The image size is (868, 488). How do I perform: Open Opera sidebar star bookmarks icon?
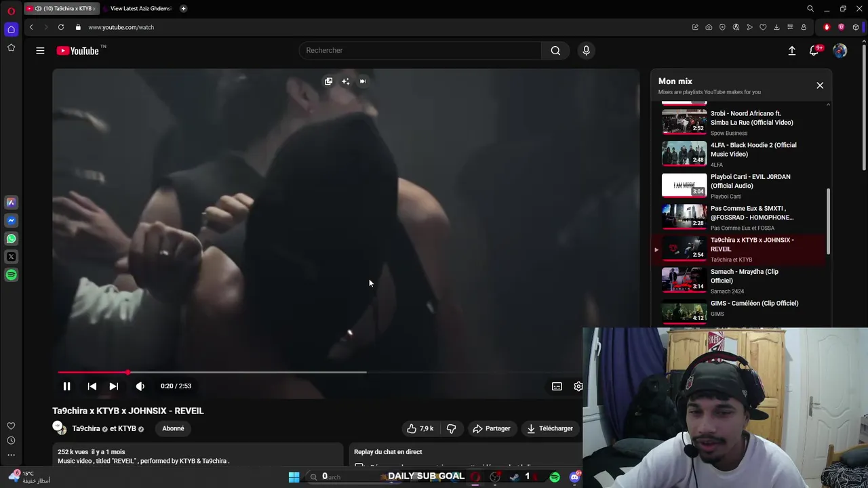pyautogui.click(x=11, y=47)
